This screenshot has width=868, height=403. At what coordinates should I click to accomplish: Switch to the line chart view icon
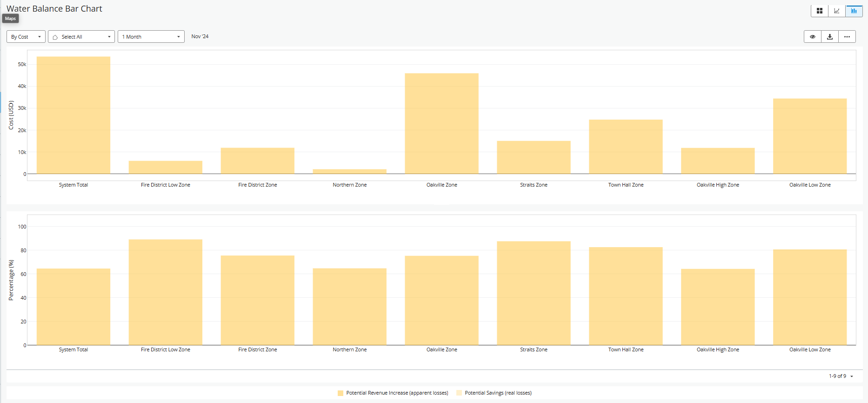point(837,11)
